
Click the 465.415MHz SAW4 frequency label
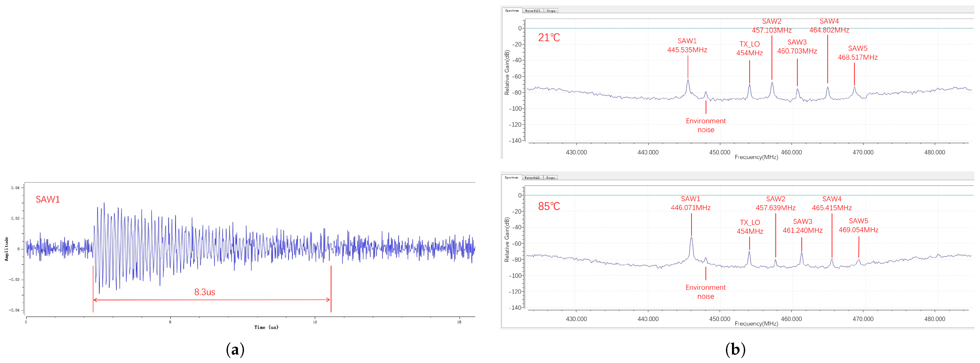pyautogui.click(x=832, y=208)
